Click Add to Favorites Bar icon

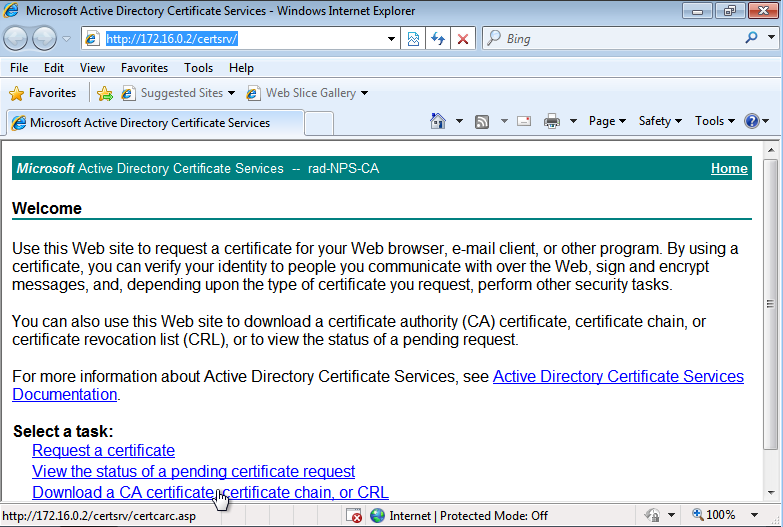pos(105,93)
